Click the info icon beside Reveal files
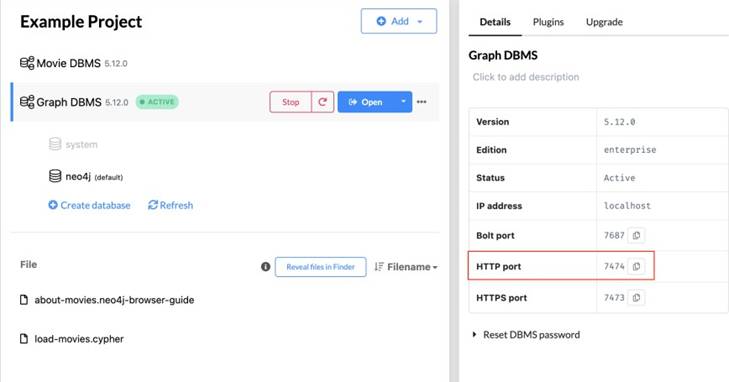 265,267
